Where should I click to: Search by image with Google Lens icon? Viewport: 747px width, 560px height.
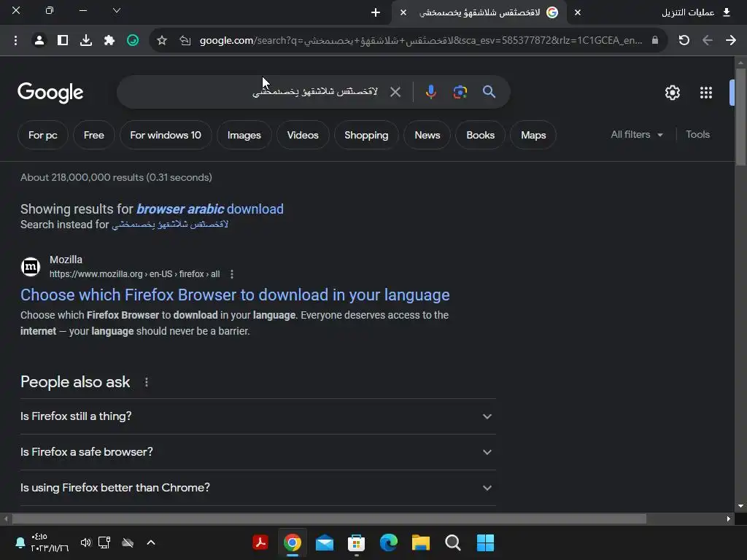460,92
